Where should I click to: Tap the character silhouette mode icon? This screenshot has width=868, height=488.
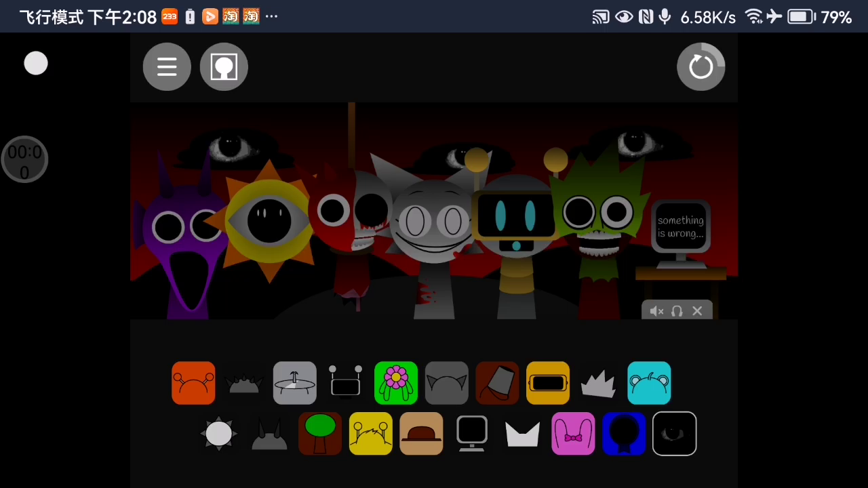224,66
